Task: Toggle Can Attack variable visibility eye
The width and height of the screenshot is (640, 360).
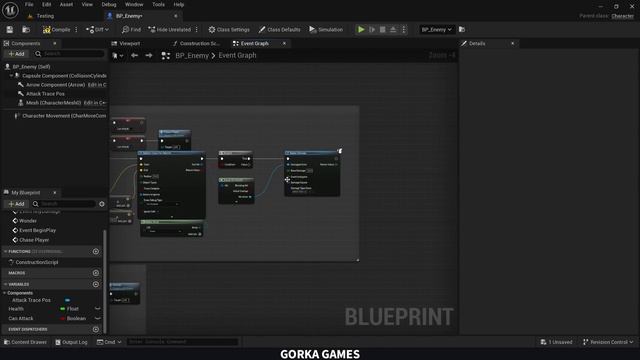Action: coord(98,318)
